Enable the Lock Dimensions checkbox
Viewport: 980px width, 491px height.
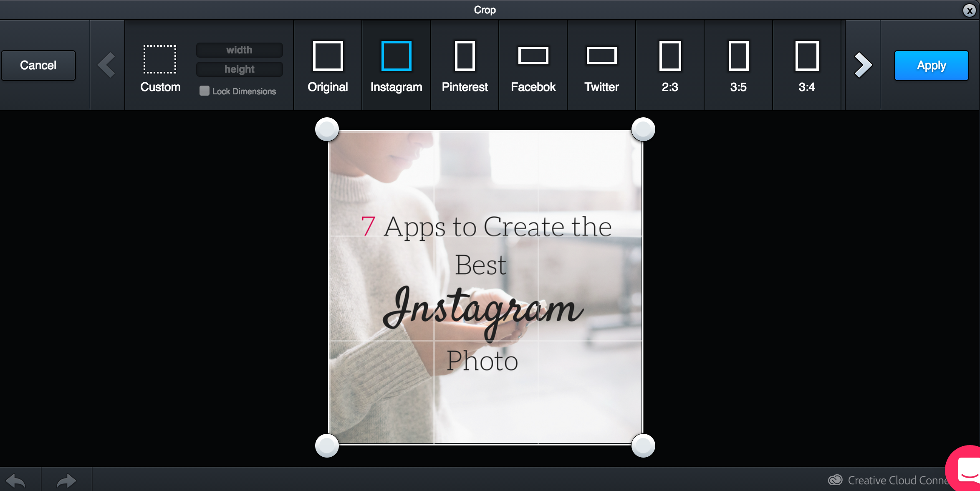[204, 91]
